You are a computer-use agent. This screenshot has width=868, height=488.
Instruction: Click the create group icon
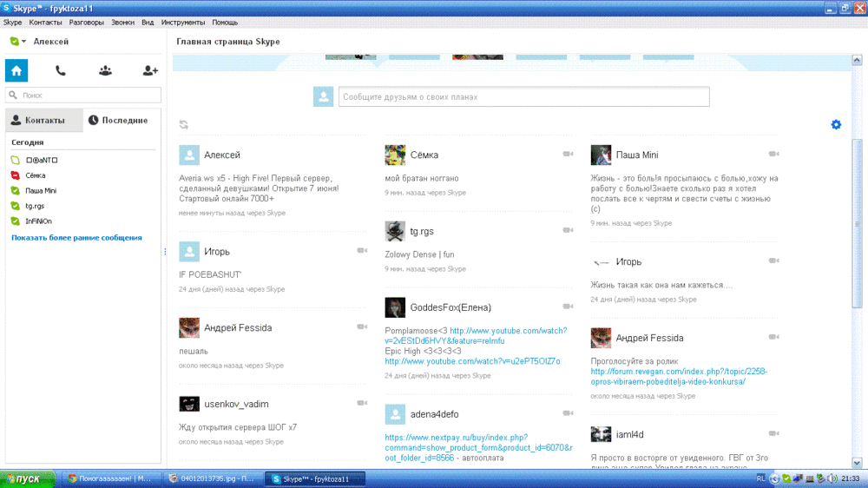[105, 71]
